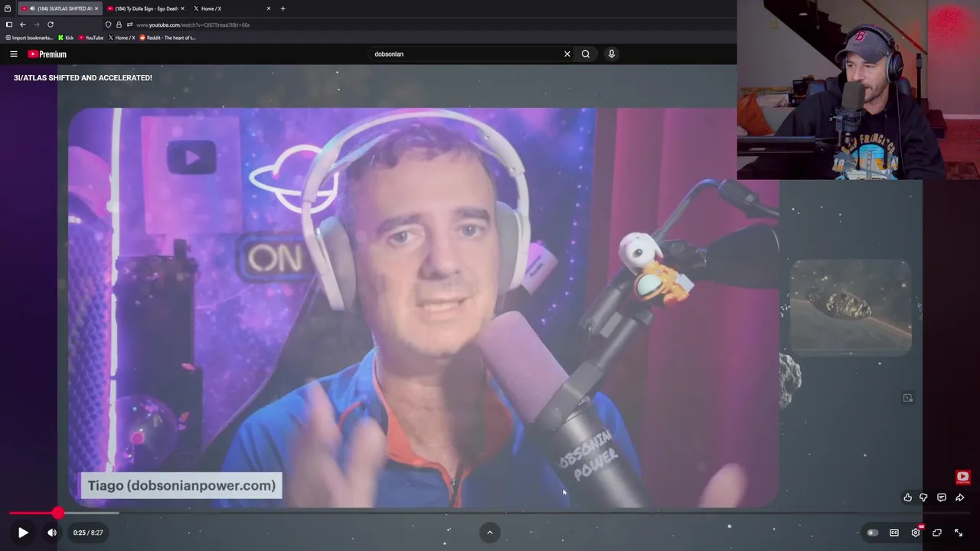The image size is (980, 551).
Task: Open Reddit bookmark
Action: (x=168, y=37)
